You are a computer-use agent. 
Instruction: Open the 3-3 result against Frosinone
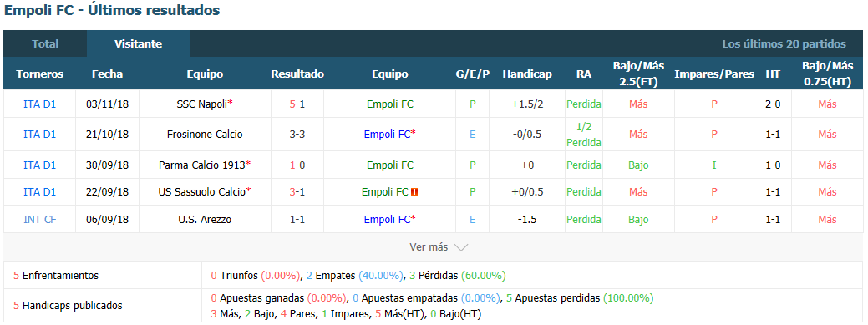coord(297,134)
